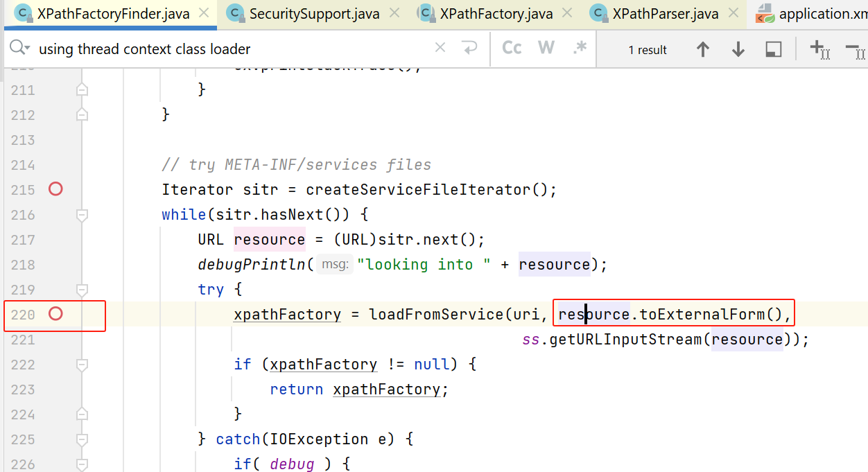This screenshot has width=868, height=472.
Task: Open search history via magnifier icon
Action: pos(19,48)
